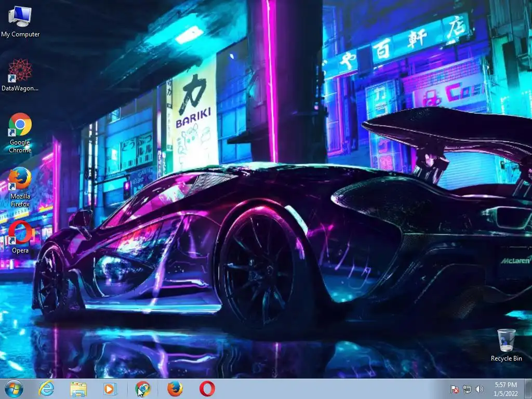Open Windows Media Player from the taskbar
This screenshot has width=532, height=399.
[x=110, y=389]
